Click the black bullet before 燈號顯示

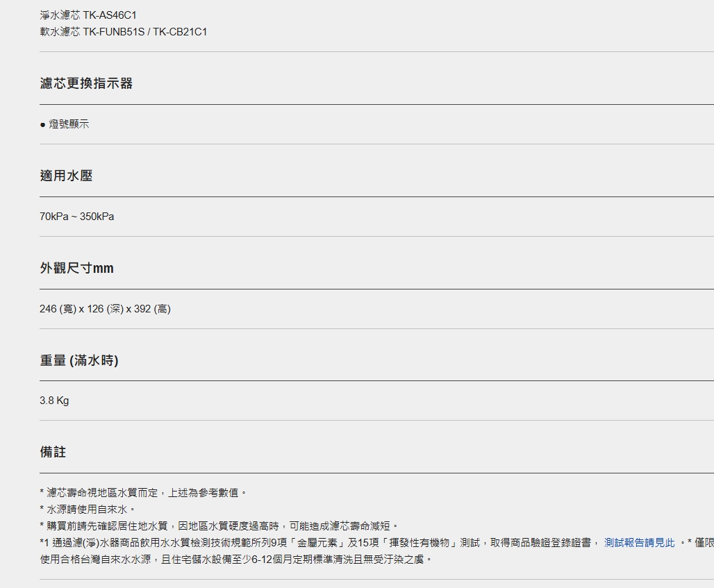[x=43, y=125]
